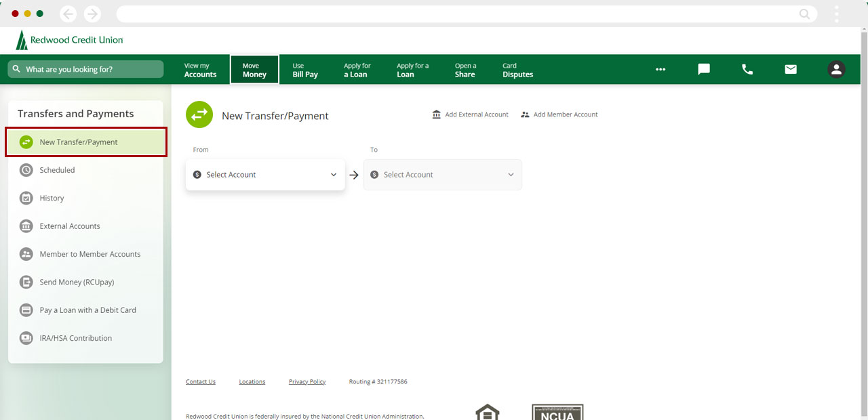The height and width of the screenshot is (420, 868).
Task: Open the chat message icon
Action: 704,69
